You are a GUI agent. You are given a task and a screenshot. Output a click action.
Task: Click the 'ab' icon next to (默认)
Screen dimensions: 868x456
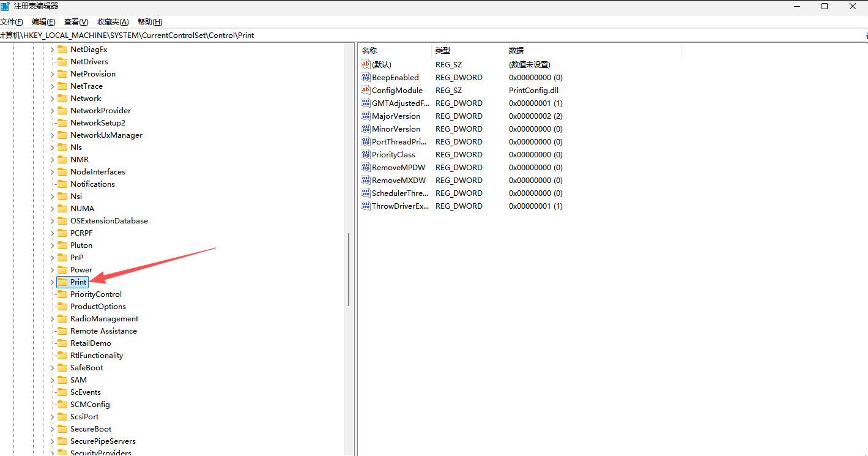(x=366, y=64)
